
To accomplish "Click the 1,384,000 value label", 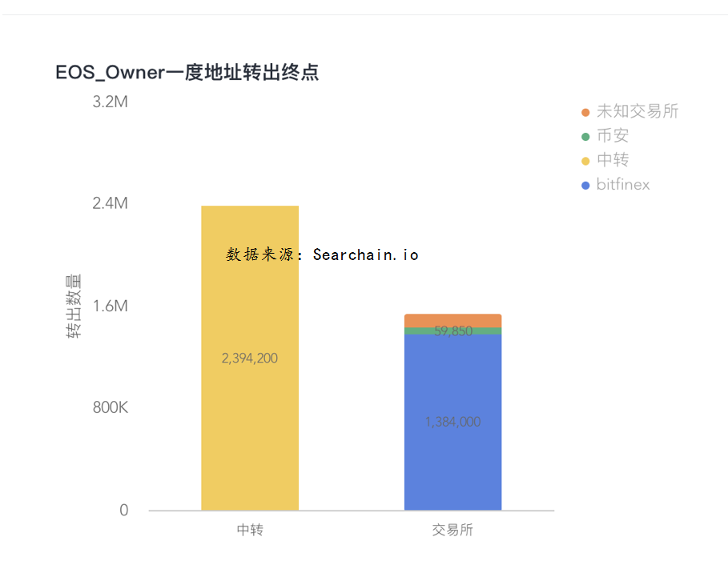I will tap(452, 422).
